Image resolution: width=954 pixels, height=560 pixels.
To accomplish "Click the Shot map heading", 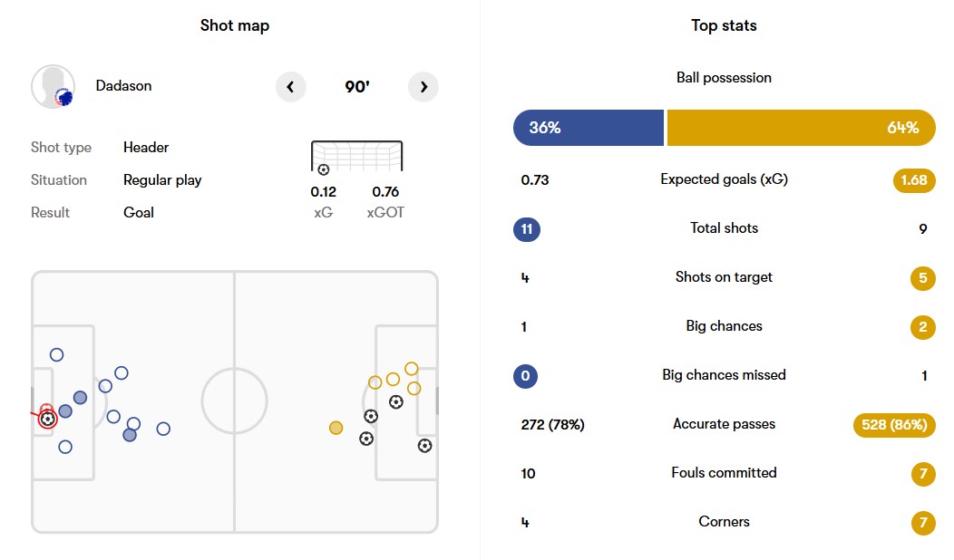I will (234, 25).
